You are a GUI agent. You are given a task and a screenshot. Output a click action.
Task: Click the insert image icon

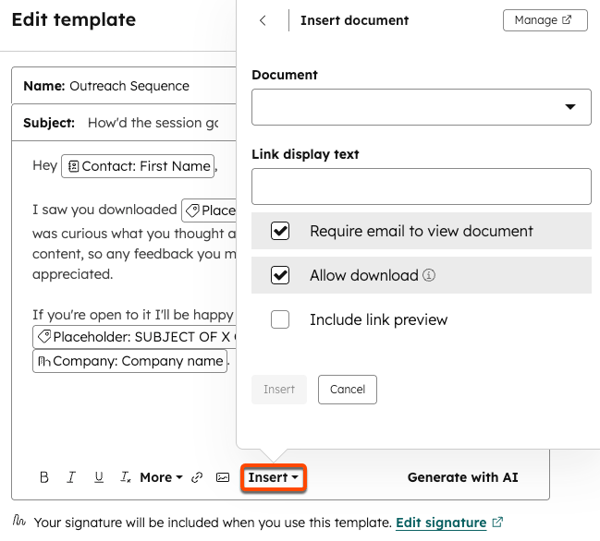pyautogui.click(x=223, y=478)
